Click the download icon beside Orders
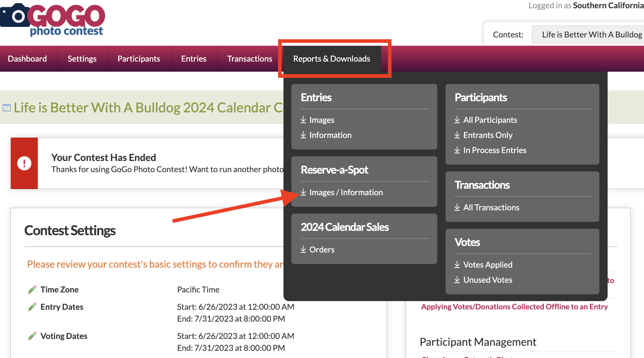 (x=303, y=249)
